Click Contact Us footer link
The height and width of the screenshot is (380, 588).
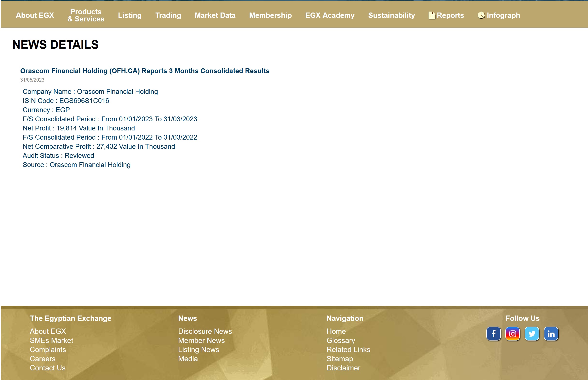tap(48, 368)
